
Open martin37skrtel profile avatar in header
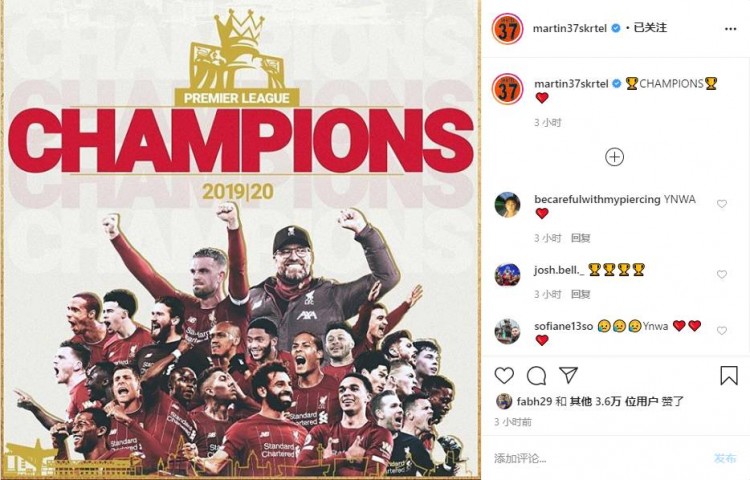pyautogui.click(x=507, y=29)
